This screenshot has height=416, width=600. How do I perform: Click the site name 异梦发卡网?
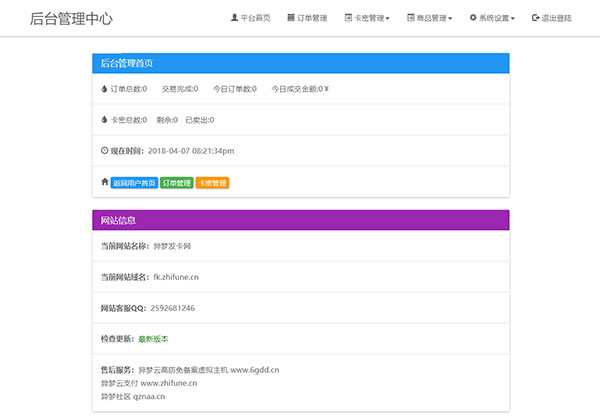click(x=172, y=246)
